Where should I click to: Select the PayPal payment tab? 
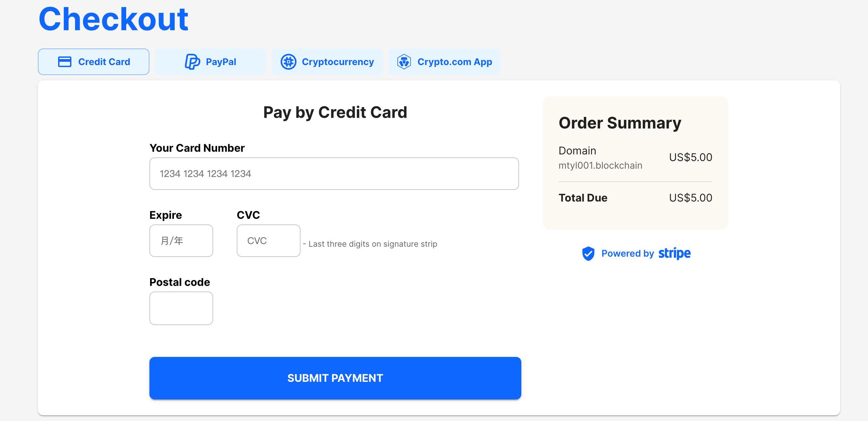[211, 62]
